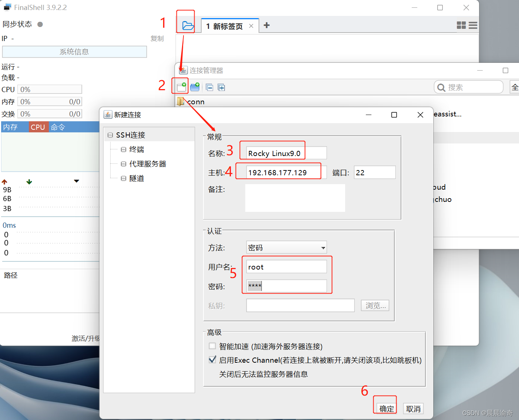
Task: Enable the 智能加速 checkbox
Action: (x=212, y=346)
